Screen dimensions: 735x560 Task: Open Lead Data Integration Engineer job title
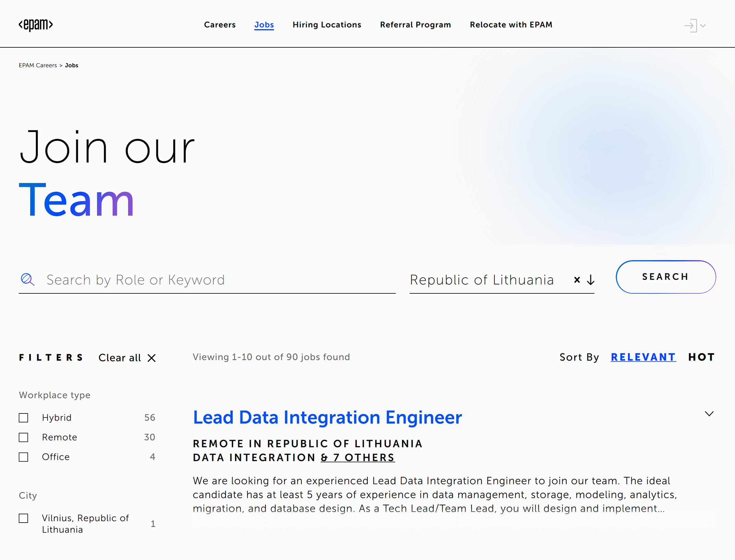pyautogui.click(x=327, y=418)
